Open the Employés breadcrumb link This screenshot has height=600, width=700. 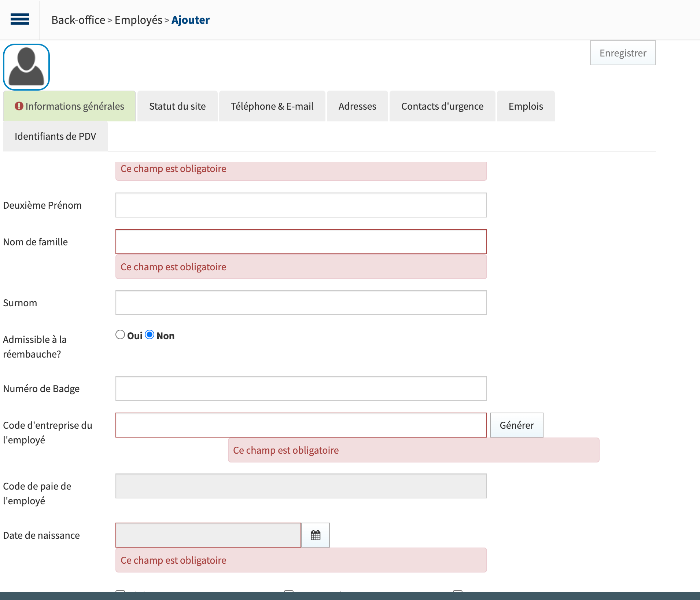tap(138, 20)
